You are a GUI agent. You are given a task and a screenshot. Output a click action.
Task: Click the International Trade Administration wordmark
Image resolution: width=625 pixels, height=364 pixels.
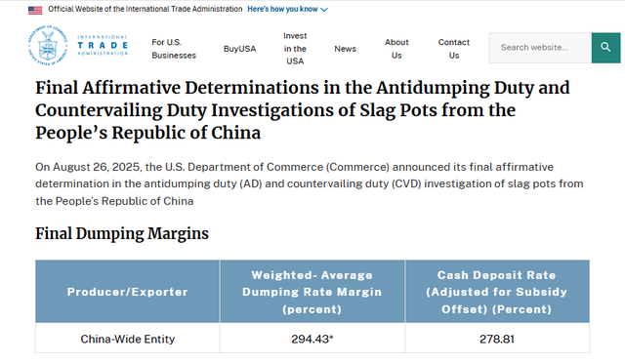pos(103,46)
